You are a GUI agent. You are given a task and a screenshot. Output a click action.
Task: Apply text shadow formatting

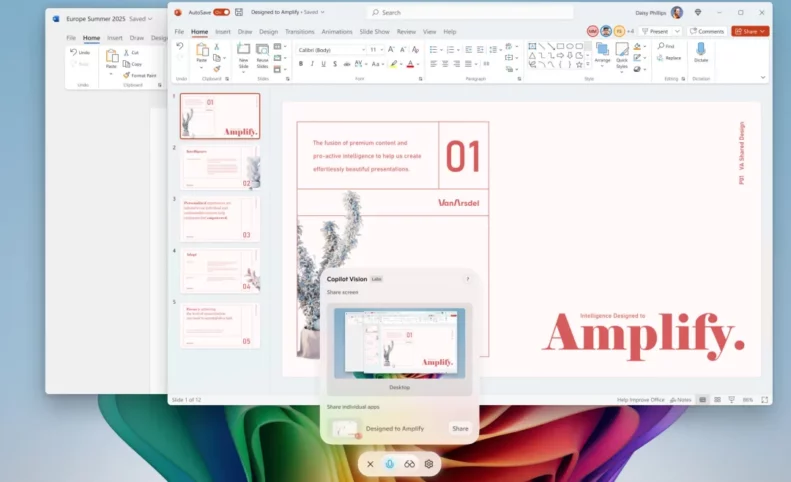coord(334,64)
